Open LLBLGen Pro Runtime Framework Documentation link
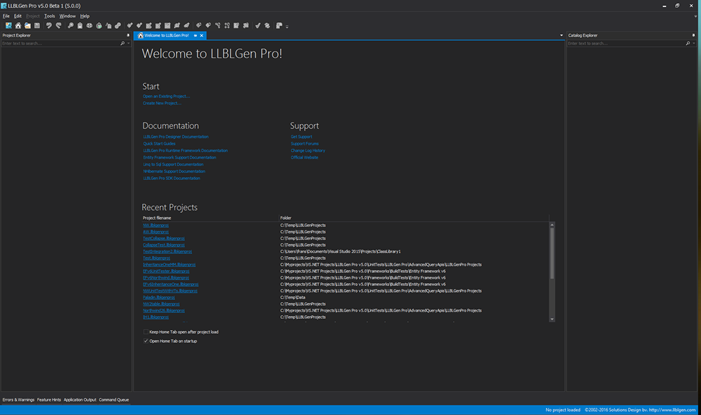 pyautogui.click(x=185, y=151)
